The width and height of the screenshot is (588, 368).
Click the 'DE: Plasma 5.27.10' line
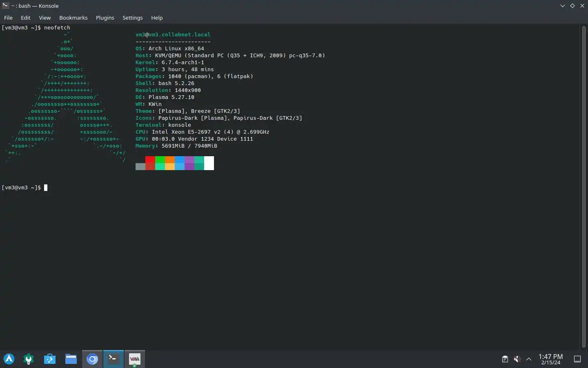(165, 97)
